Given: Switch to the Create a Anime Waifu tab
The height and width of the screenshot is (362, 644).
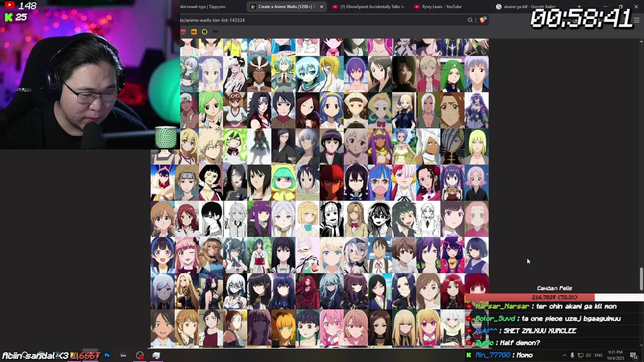Looking at the screenshot, I should (287, 7).
